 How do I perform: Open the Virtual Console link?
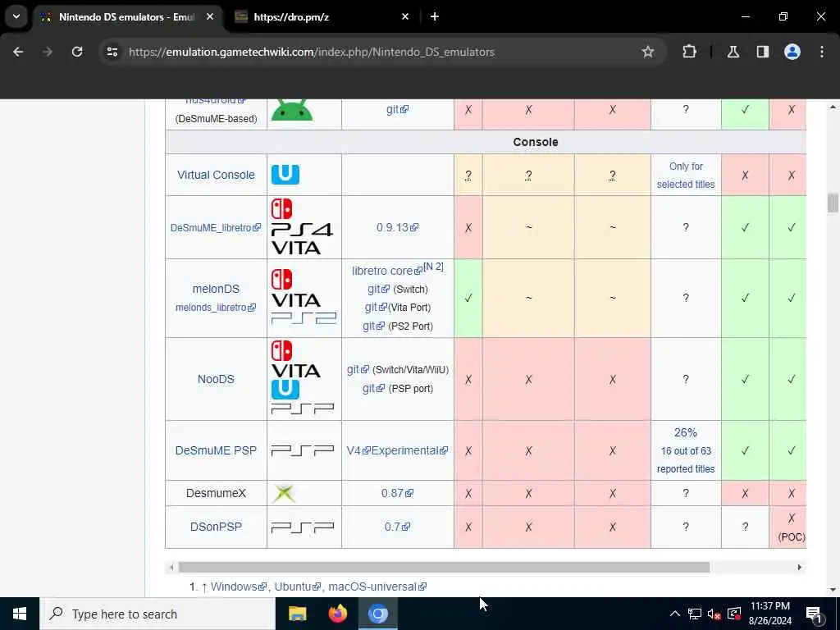(216, 176)
